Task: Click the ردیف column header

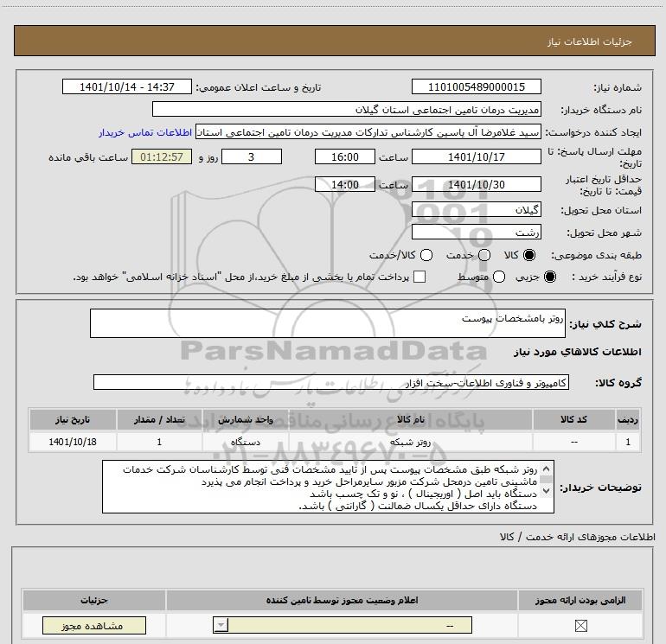Action: [628, 419]
